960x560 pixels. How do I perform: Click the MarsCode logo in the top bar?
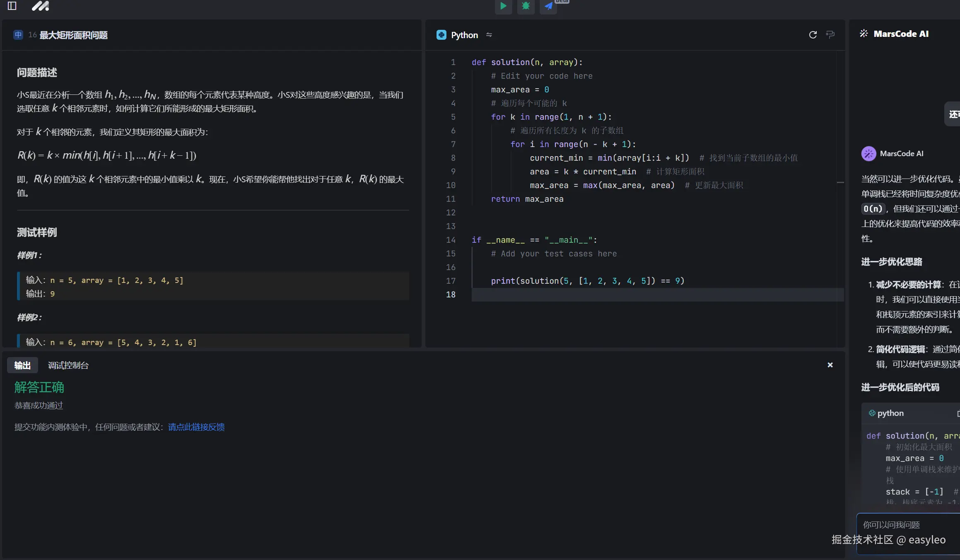pos(40,6)
